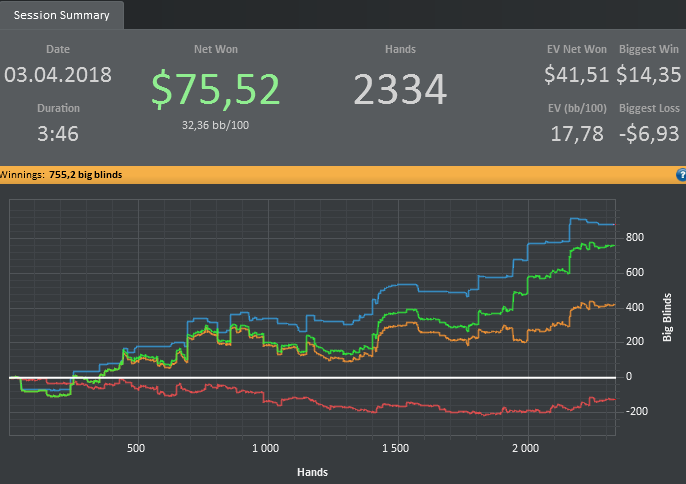686x484 pixels.
Task: Click the Hands count 2334
Action: [400, 89]
